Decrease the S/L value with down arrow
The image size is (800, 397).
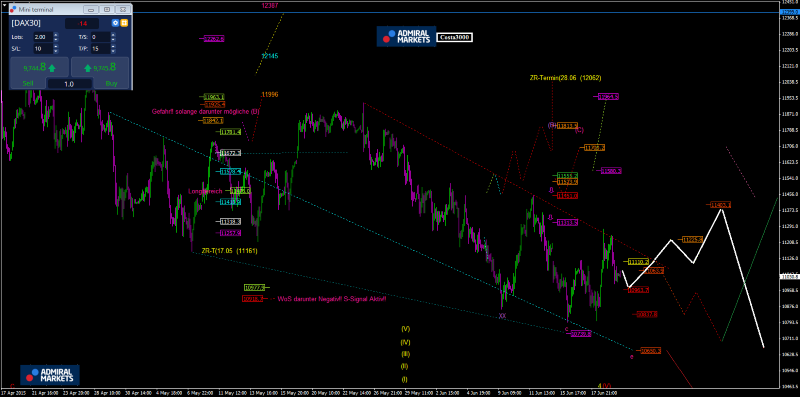(55, 52)
